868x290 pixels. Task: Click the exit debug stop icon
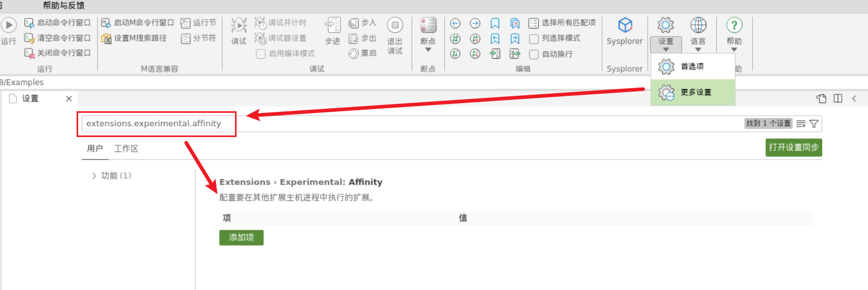395,25
